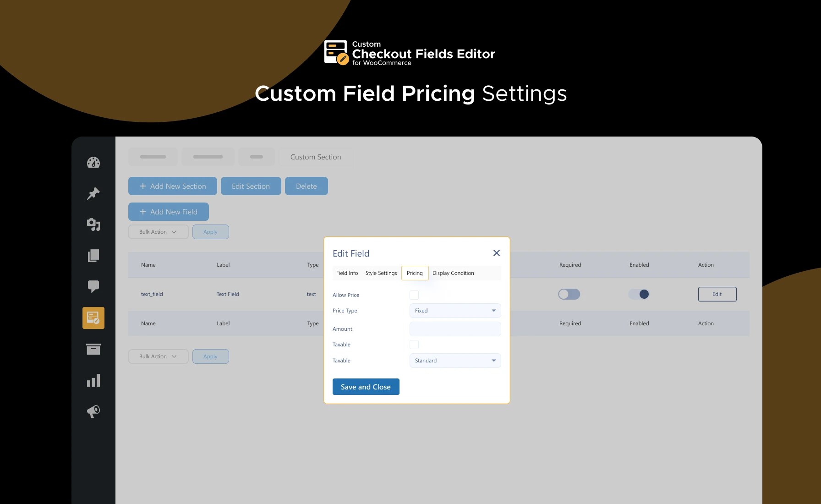821x504 pixels.
Task: Disable the Enabled toggle for Text Field
Action: [639, 294]
